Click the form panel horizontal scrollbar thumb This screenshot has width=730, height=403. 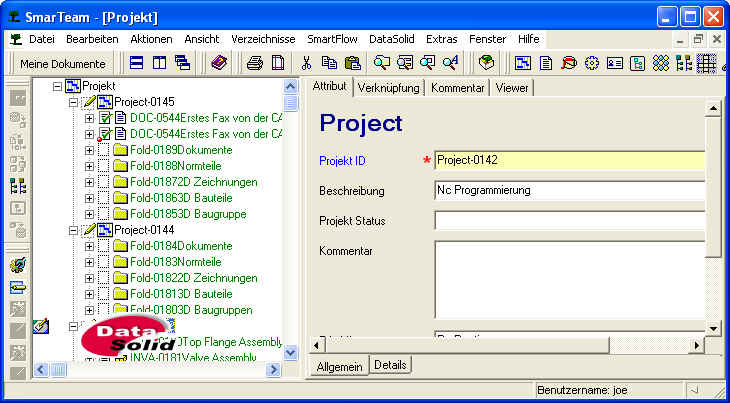point(466,345)
